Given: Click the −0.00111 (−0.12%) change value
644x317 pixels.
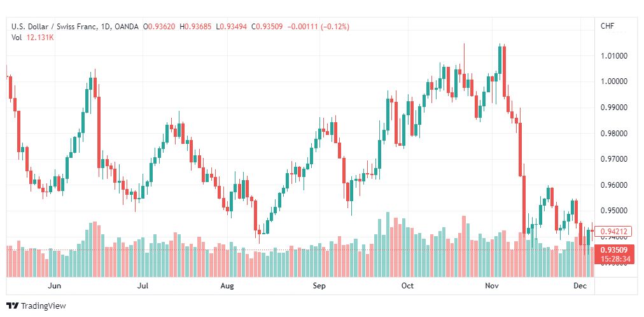Looking at the screenshot, I should [x=318, y=27].
